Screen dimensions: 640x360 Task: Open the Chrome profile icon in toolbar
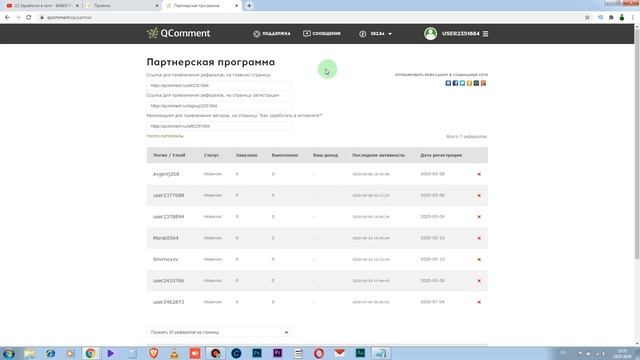[x=622, y=18]
